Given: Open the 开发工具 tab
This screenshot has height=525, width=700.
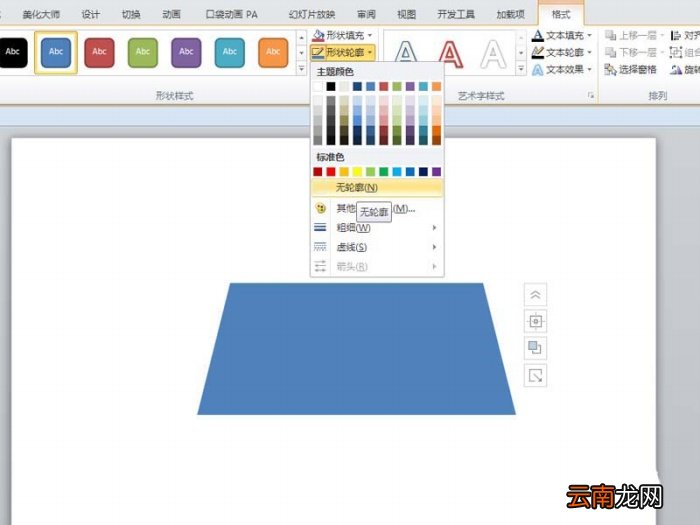Looking at the screenshot, I should pyautogui.click(x=456, y=14).
